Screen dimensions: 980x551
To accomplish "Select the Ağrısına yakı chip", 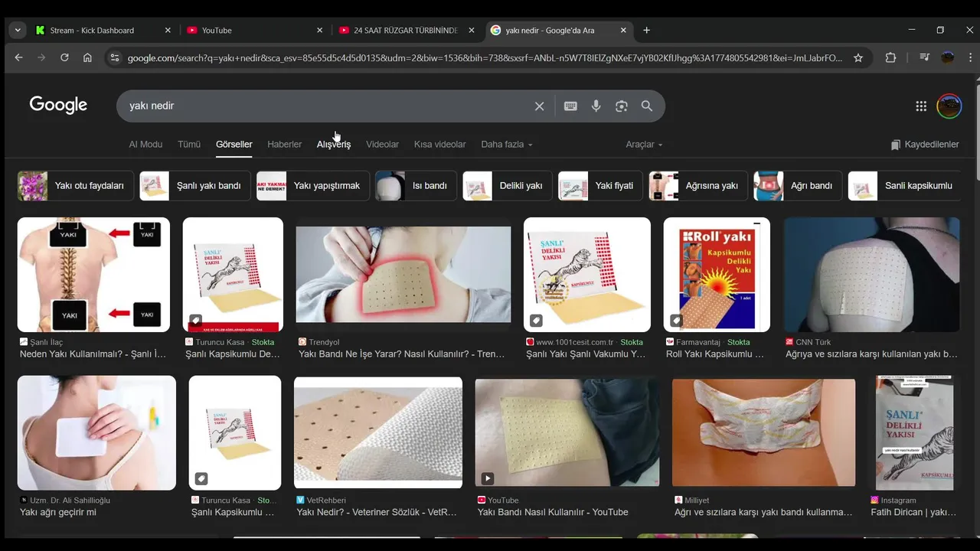I will [698, 186].
